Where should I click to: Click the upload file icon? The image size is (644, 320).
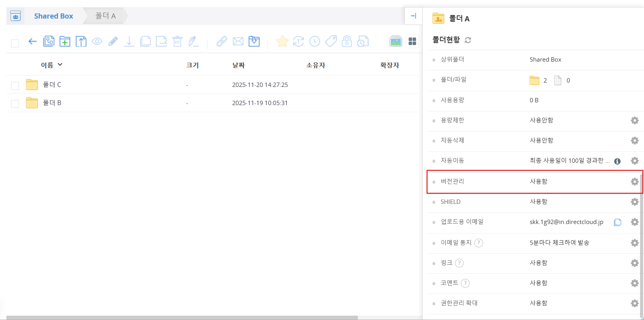tap(81, 41)
